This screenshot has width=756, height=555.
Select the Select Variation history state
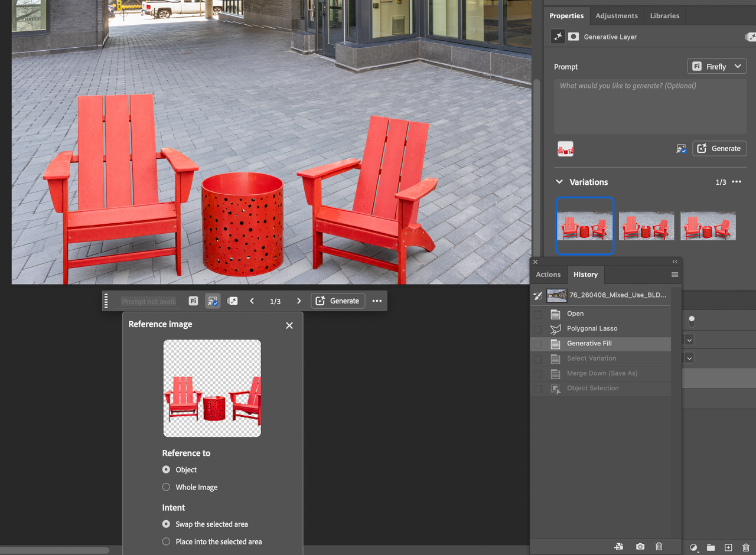pos(601,358)
